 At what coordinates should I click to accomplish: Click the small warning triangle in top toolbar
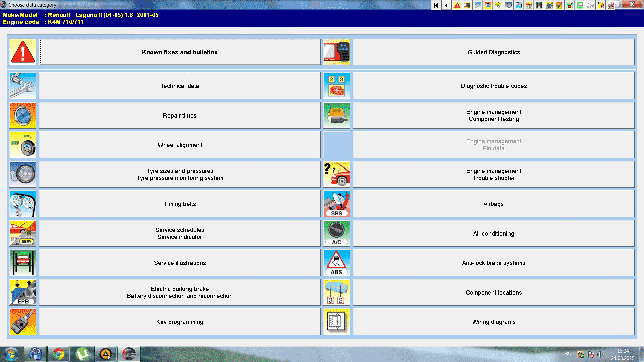(x=457, y=5)
